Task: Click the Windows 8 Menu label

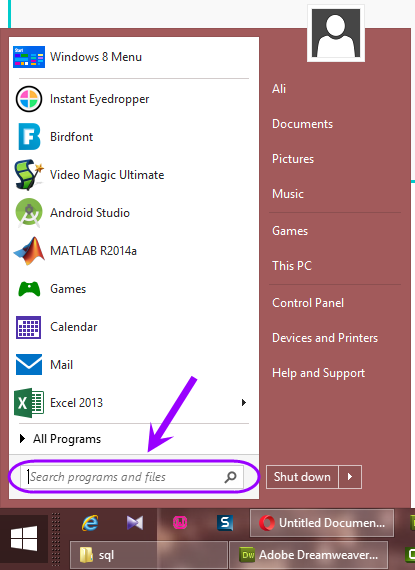Action: [x=96, y=57]
